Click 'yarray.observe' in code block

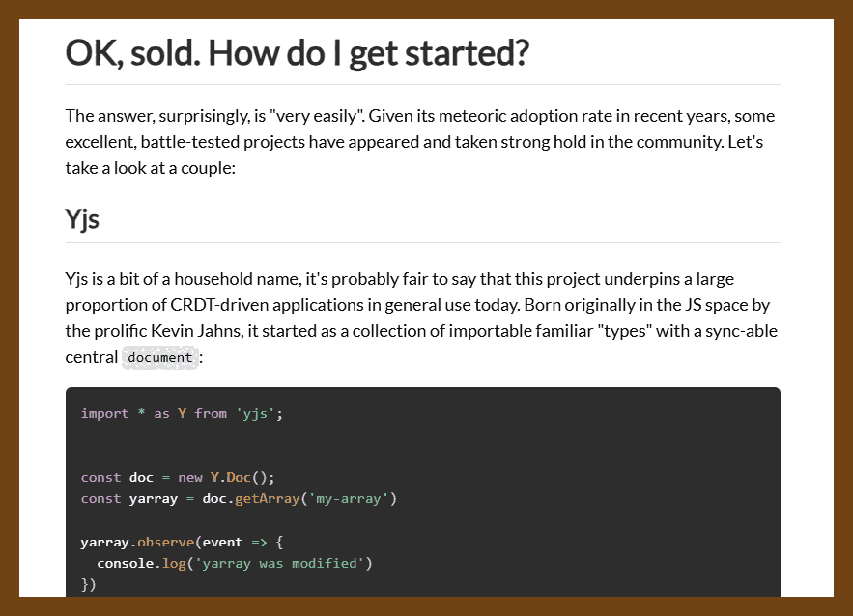tap(137, 542)
